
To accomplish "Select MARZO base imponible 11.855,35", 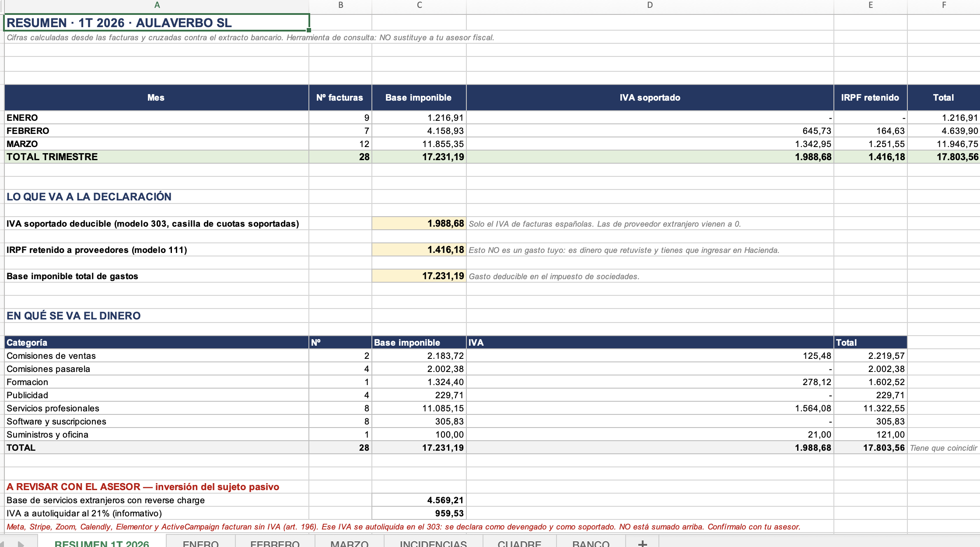I will (x=419, y=144).
